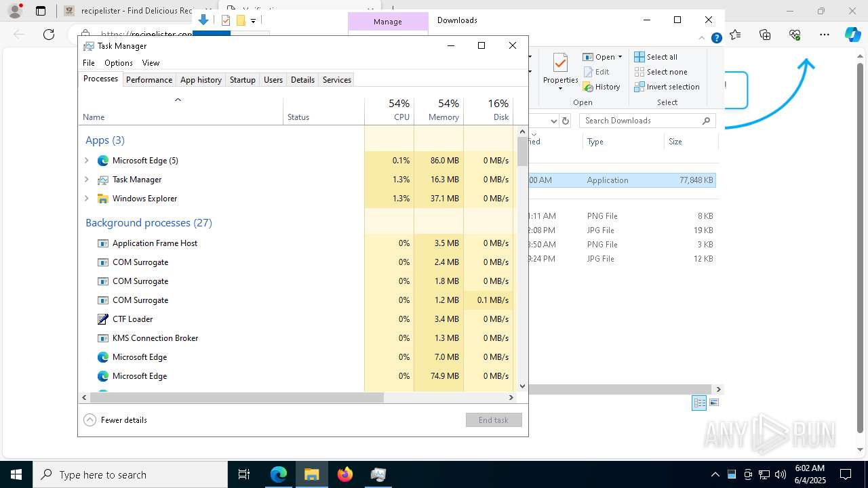Open the Explorer address bar history dropdown
This screenshot has height=488, width=868.
pyautogui.click(x=553, y=121)
